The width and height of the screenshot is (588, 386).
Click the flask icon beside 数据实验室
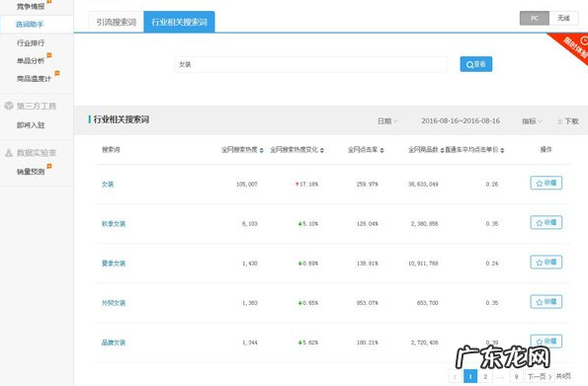[9, 152]
